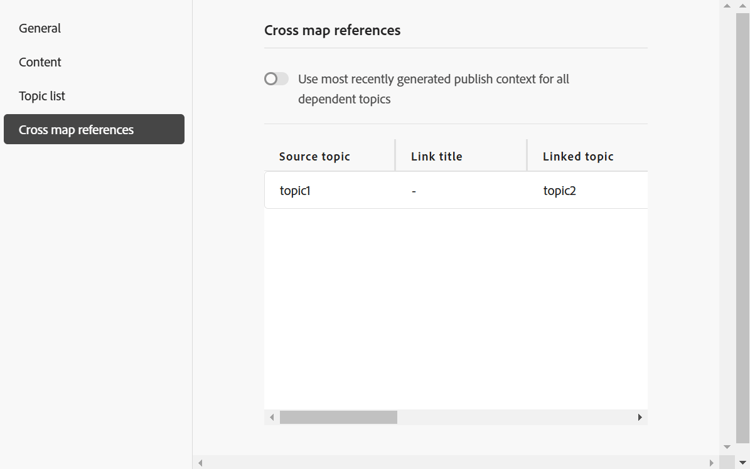Click the Linked topic column header
The width and height of the screenshot is (750, 469).
click(x=578, y=156)
